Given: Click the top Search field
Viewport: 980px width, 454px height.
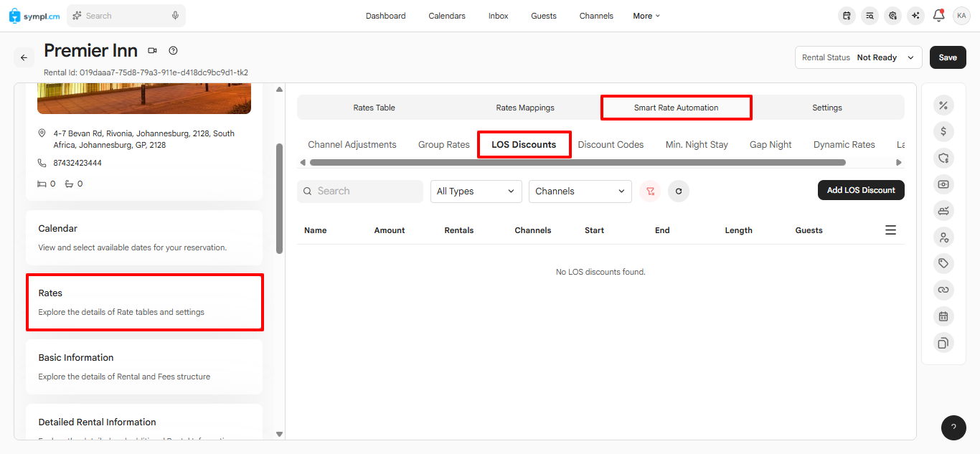Looking at the screenshot, I should [126, 16].
